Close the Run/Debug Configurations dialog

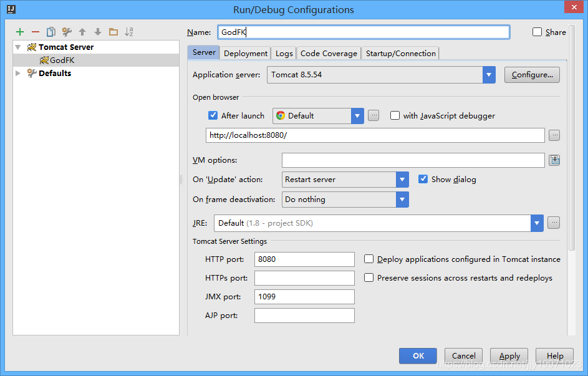(x=574, y=7)
